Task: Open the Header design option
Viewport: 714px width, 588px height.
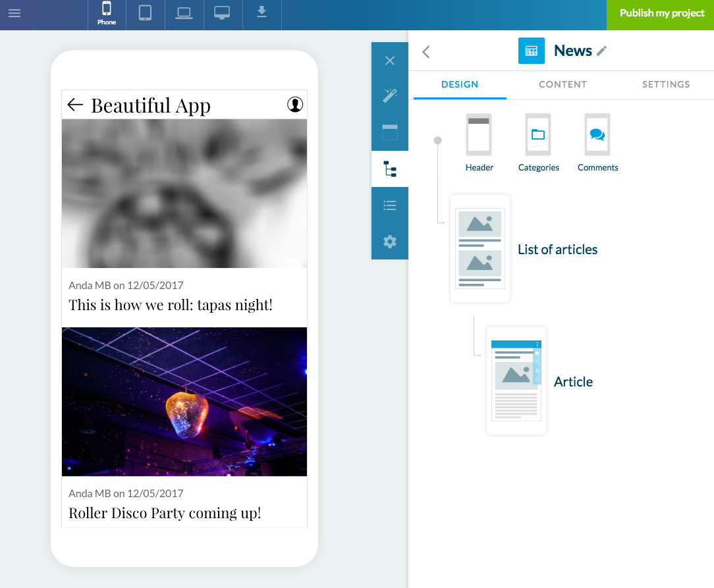Action: [479, 143]
